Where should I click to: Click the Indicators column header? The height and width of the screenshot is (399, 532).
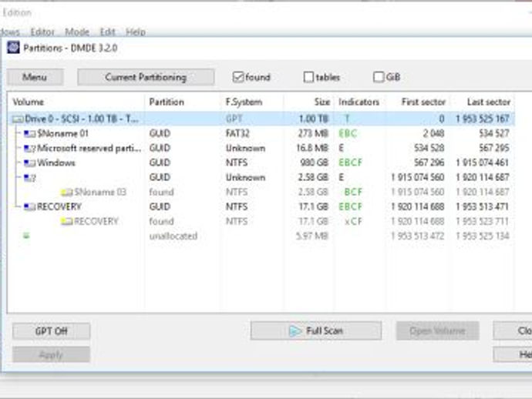359,102
